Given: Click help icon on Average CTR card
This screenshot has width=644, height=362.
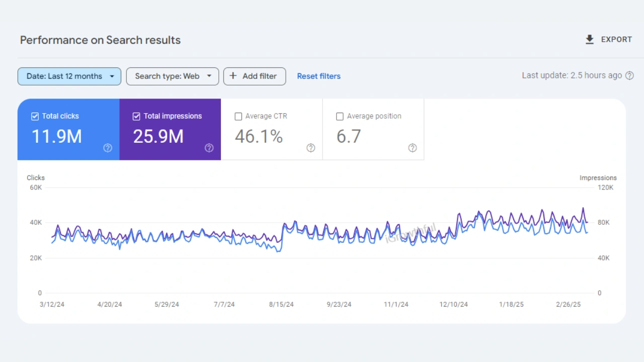Looking at the screenshot, I should tap(311, 148).
